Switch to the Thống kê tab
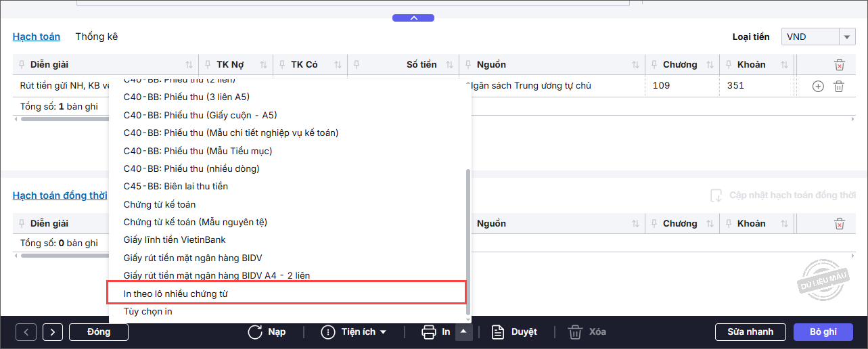868x349 pixels. point(97,37)
